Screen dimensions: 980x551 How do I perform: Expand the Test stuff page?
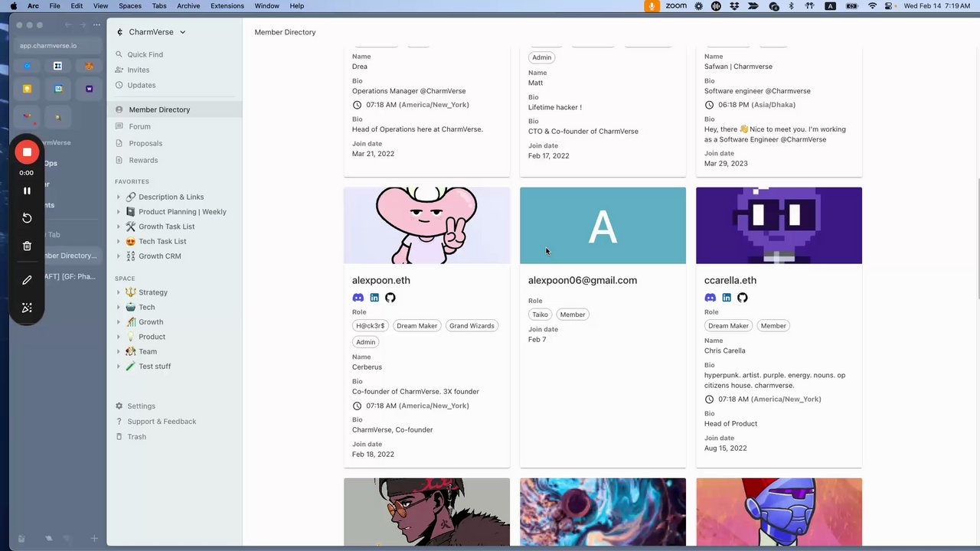tap(119, 367)
